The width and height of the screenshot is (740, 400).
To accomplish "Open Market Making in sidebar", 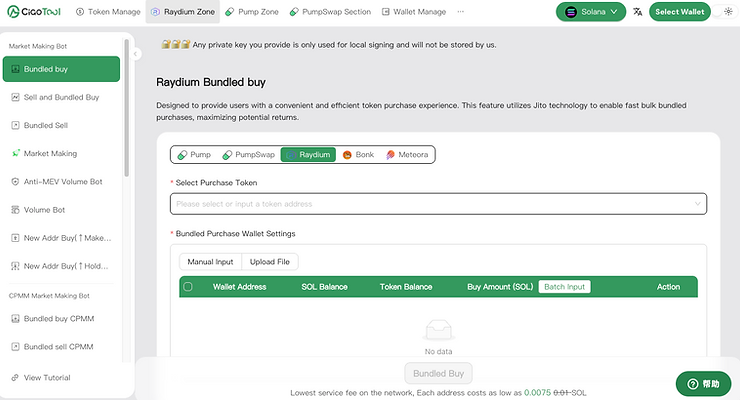I will pos(61,153).
